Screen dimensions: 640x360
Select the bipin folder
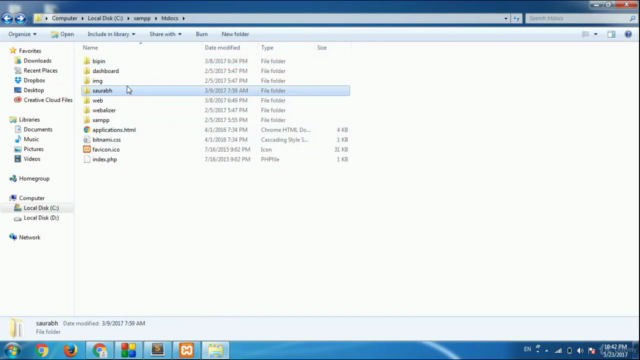98,61
